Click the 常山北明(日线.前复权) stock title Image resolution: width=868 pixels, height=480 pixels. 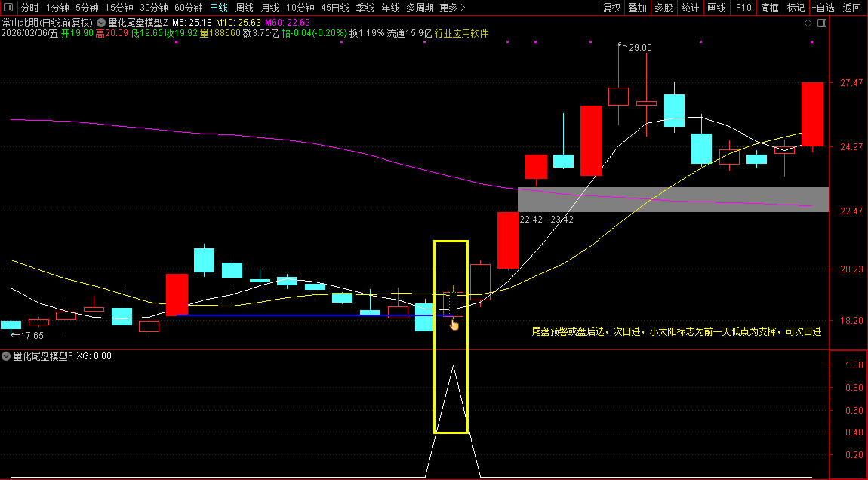[x=48, y=23]
